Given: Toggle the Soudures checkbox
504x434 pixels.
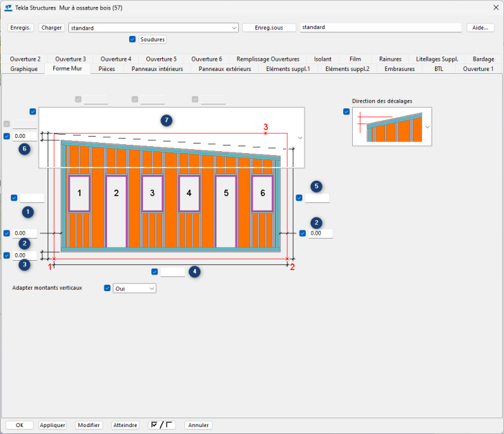Looking at the screenshot, I should [x=133, y=39].
